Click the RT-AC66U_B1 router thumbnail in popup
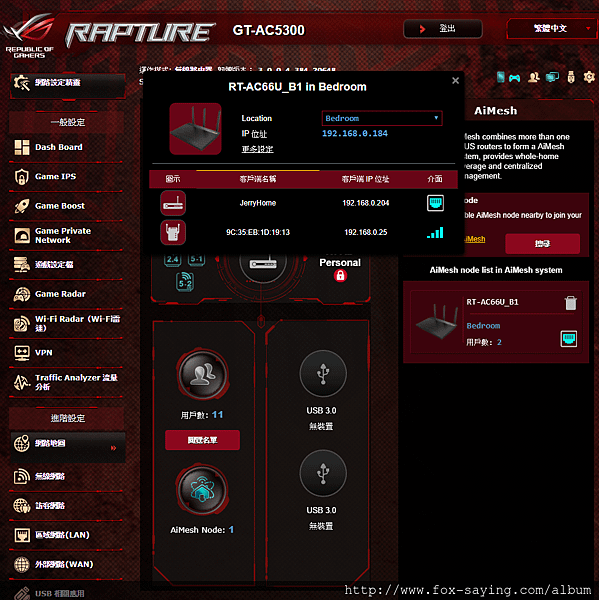 pyautogui.click(x=195, y=129)
